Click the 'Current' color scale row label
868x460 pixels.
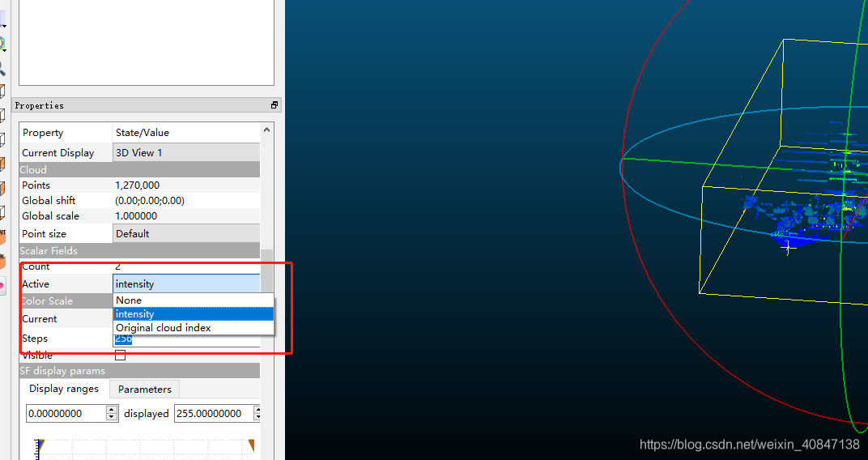click(x=40, y=319)
